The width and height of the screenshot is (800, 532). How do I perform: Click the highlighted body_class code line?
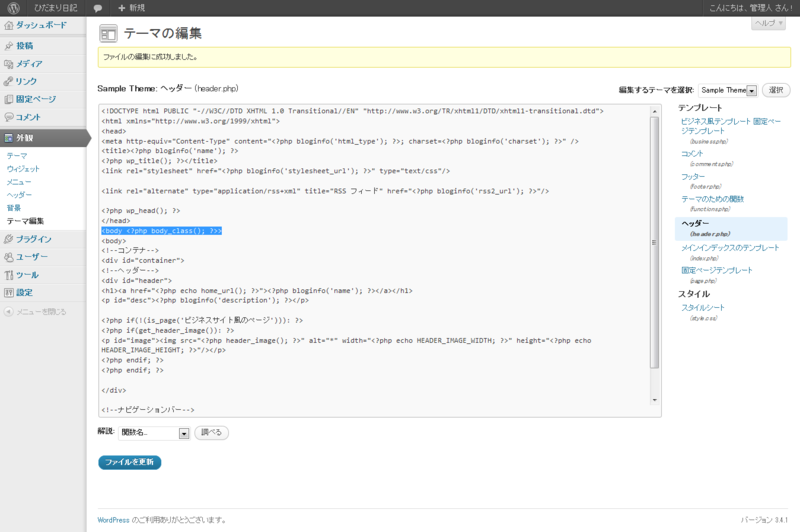(162, 231)
